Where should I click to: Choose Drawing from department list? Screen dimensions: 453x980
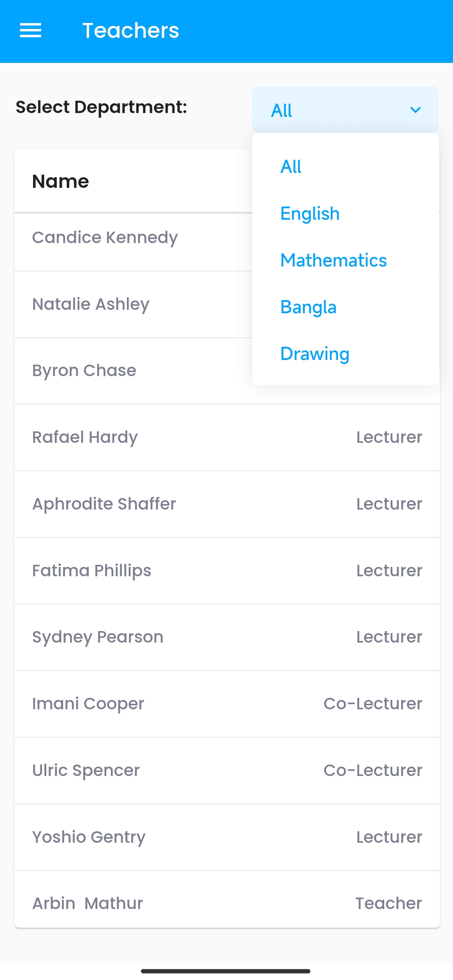[x=315, y=354]
